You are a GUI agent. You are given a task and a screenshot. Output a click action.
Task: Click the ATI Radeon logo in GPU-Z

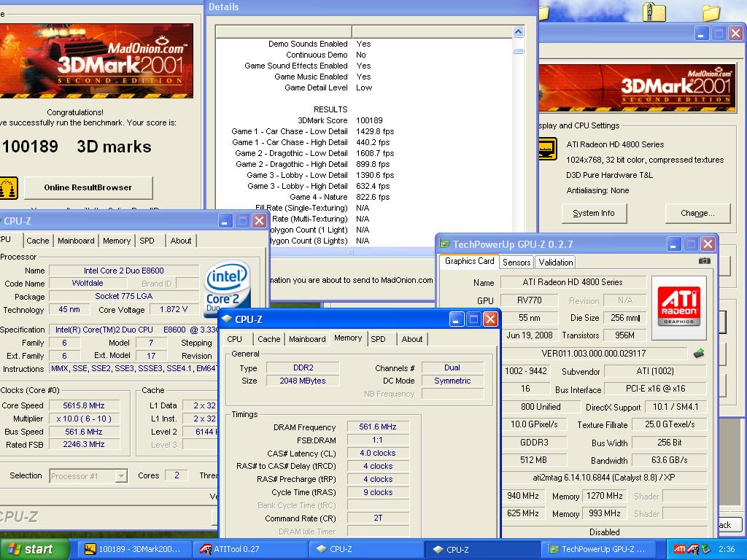click(679, 307)
